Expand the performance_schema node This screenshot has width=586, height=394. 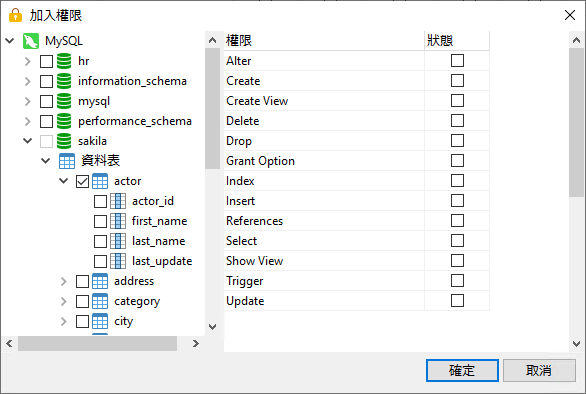coord(28,121)
